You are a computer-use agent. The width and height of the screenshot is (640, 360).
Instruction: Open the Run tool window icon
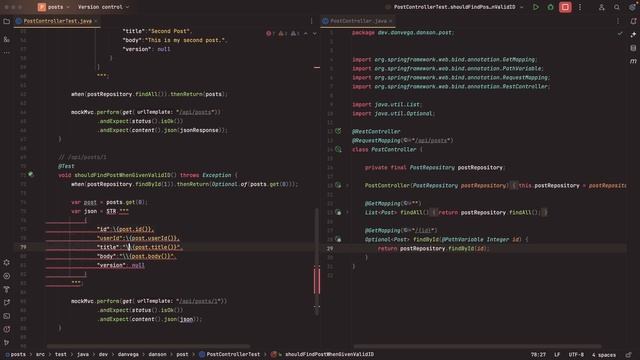7,302
